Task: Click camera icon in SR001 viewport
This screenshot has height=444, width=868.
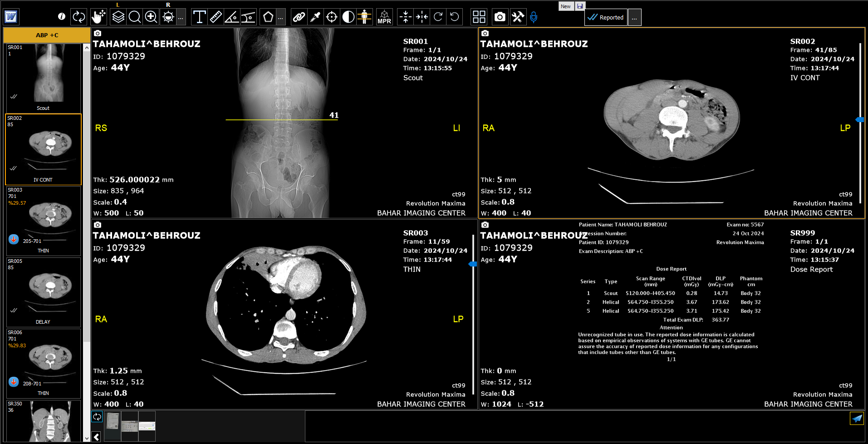Action: tap(97, 33)
